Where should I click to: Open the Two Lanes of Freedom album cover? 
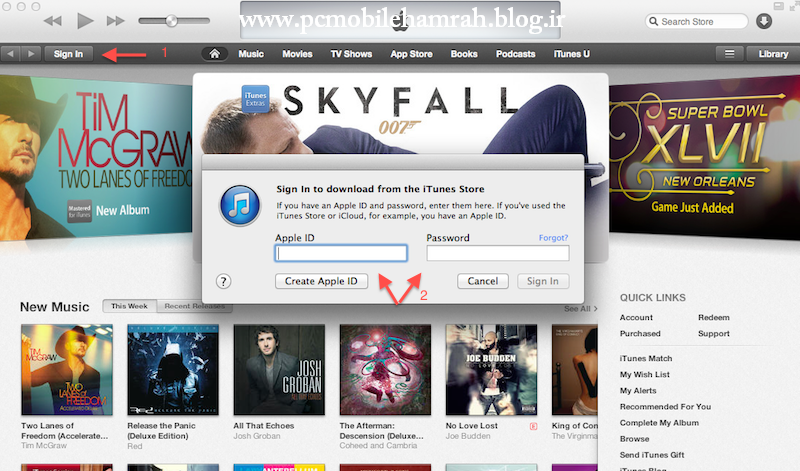67,369
